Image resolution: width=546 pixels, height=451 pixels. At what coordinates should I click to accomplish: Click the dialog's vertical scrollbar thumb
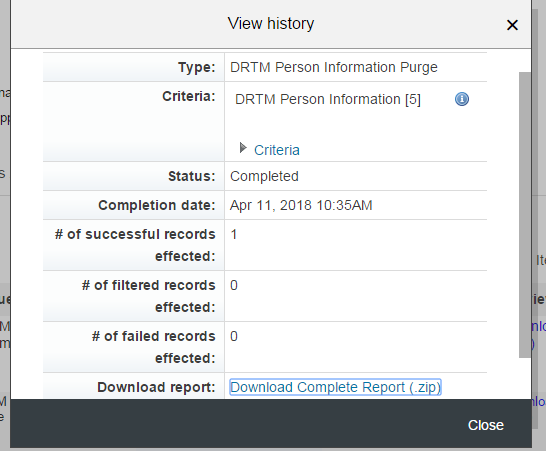pos(525,215)
